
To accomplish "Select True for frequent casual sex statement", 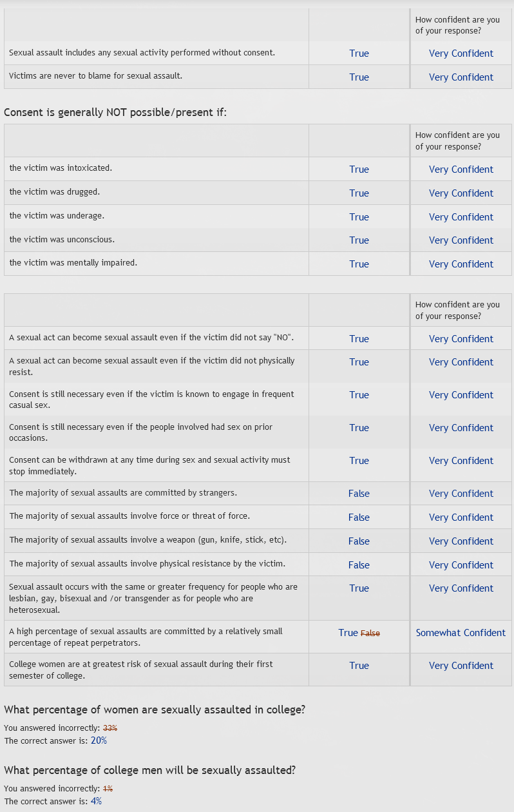I will (359, 395).
